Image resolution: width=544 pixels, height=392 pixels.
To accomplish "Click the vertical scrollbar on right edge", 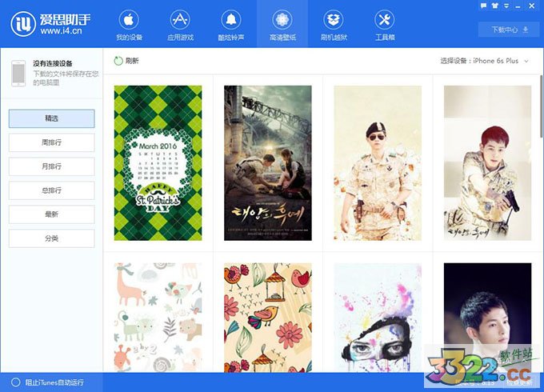I will tap(542, 107).
